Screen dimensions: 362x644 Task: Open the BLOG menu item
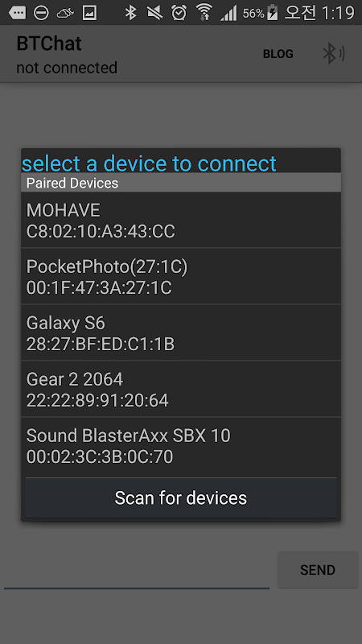tap(278, 54)
